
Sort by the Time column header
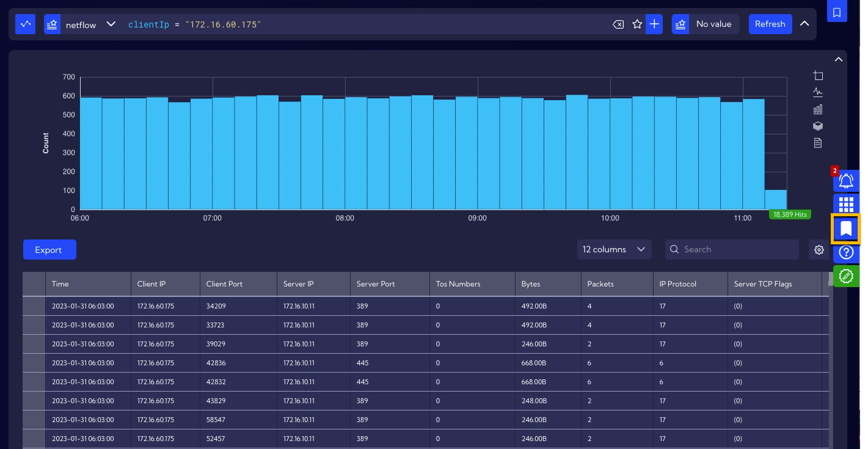(88, 284)
